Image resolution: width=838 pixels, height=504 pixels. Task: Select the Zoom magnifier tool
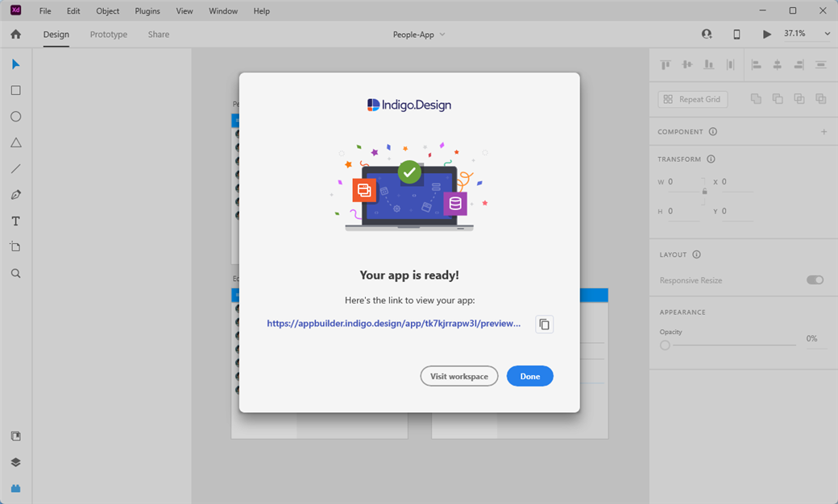(x=16, y=274)
